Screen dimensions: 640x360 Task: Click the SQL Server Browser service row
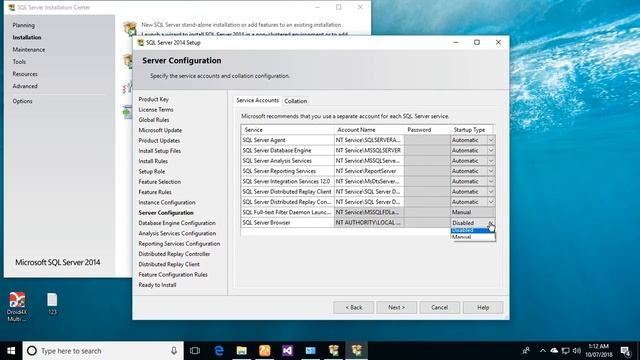pyautogui.click(x=287, y=223)
